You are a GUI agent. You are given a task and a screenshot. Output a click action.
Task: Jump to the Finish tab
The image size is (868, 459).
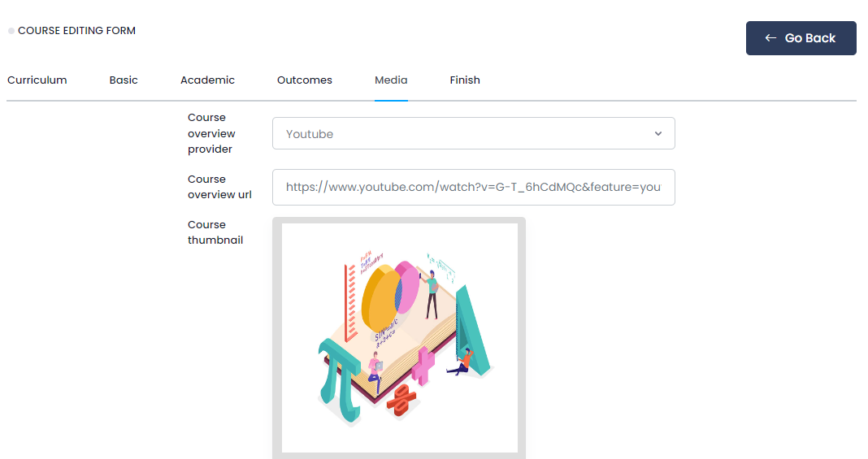pos(465,80)
